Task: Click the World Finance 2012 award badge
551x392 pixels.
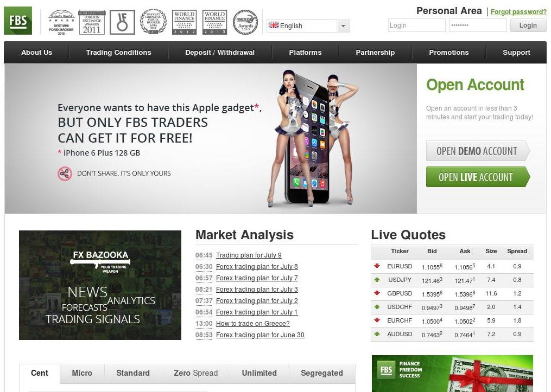Action: click(185, 22)
